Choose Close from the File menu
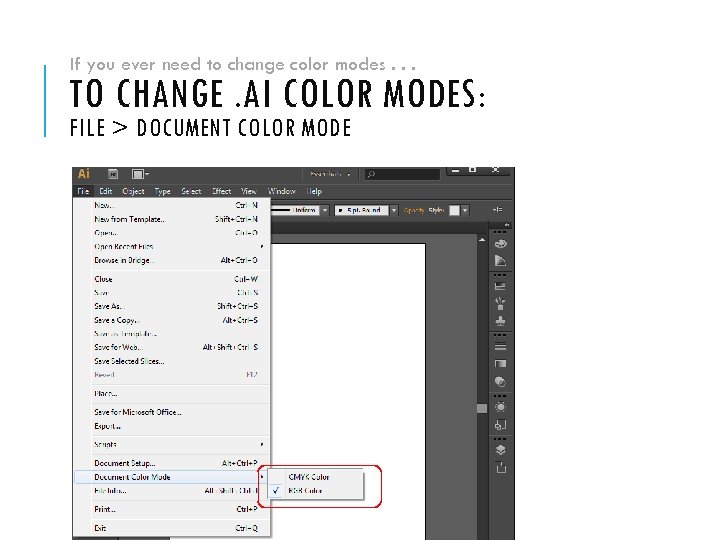 172,279
